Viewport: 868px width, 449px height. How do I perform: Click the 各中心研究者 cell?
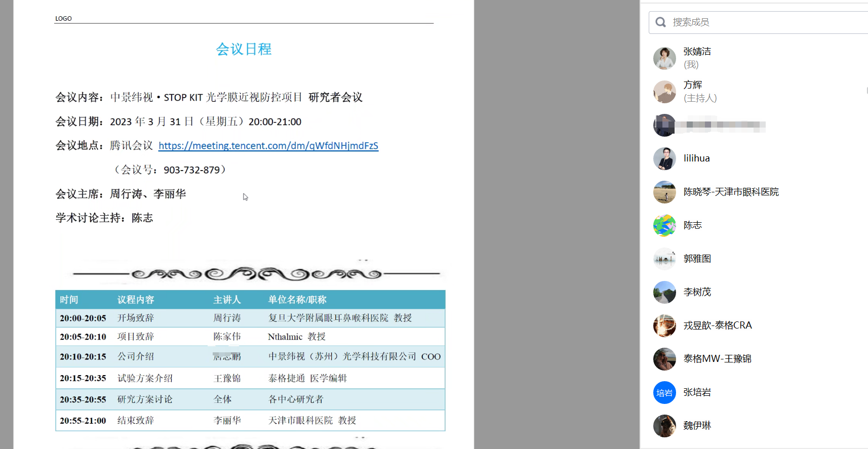coord(296,399)
